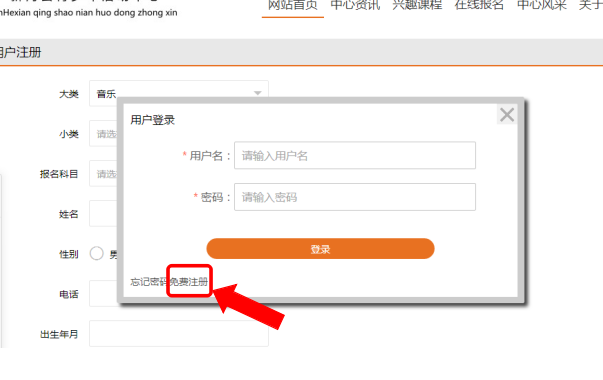Click the 用户名 input field
Viewport: 603px width, 380px height.
355,155
